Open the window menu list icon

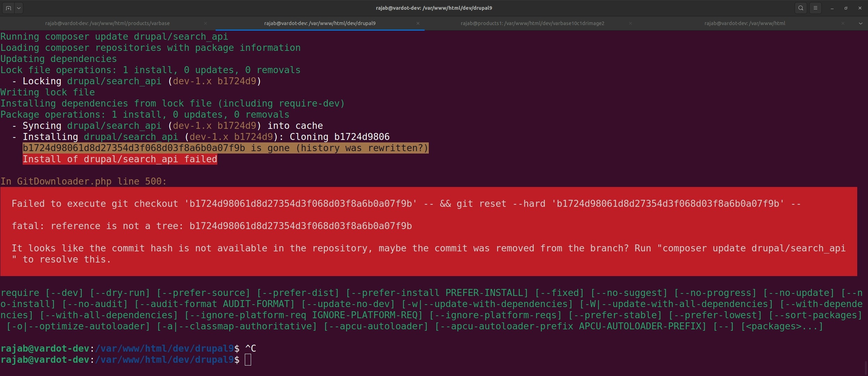click(x=815, y=8)
